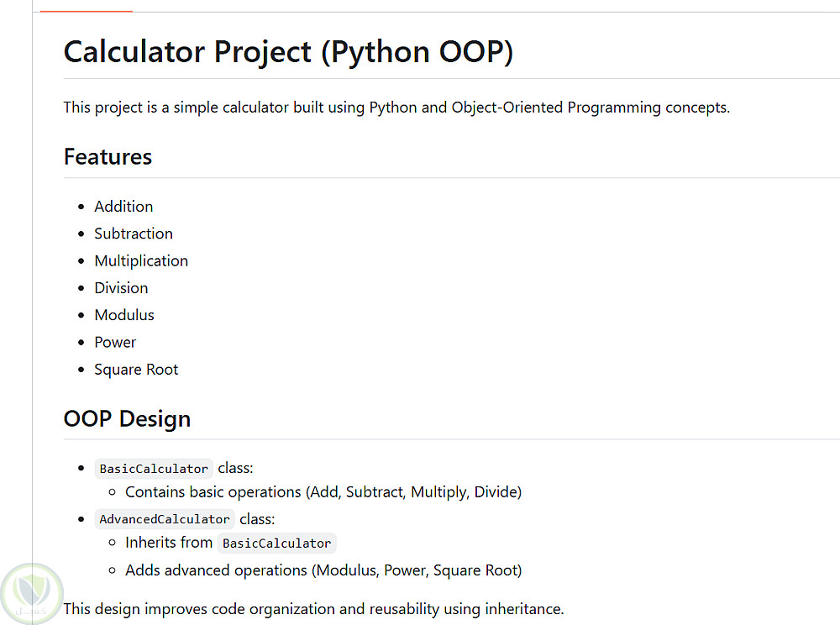Click the green leaf watermark logo
The width and height of the screenshot is (840, 625).
point(30,591)
